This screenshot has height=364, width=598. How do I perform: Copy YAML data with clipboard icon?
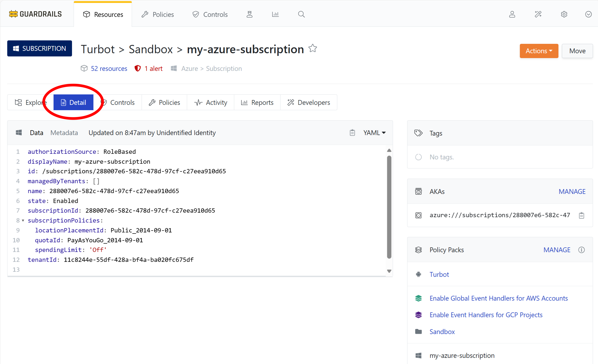pos(352,133)
